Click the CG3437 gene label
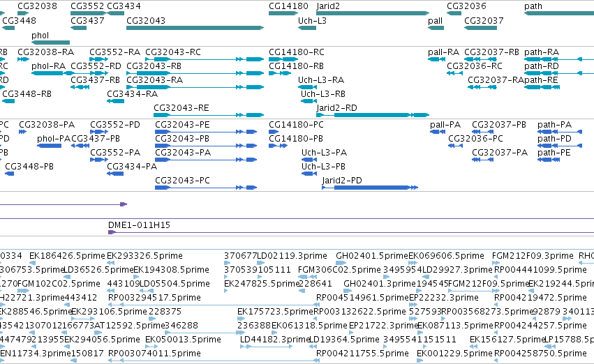The image size is (594, 364). click(x=87, y=20)
